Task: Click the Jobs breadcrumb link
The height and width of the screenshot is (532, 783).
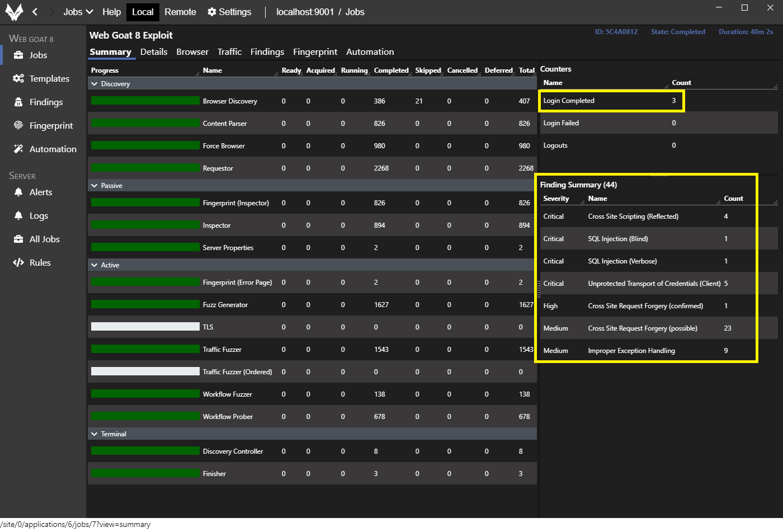Action: coord(355,12)
